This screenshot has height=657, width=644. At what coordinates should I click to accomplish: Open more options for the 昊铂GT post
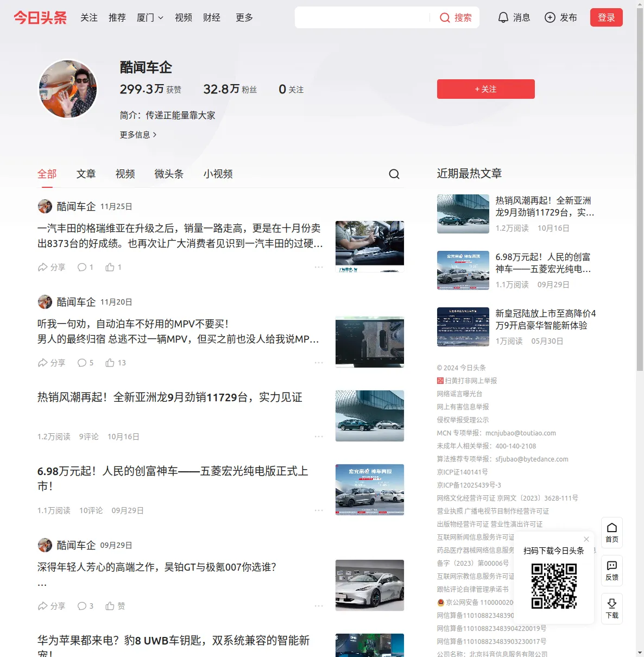click(319, 606)
